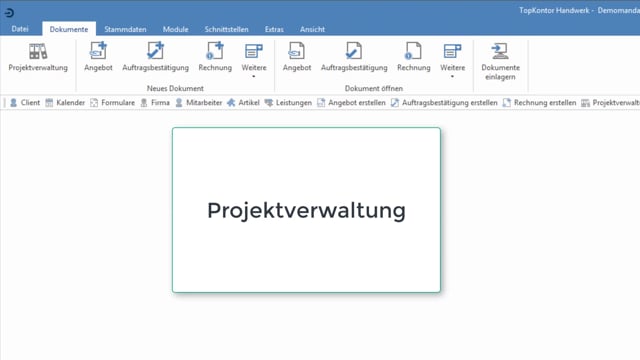This screenshot has width=640, height=360.
Task: Open an existing Angebot document
Action: click(x=297, y=58)
